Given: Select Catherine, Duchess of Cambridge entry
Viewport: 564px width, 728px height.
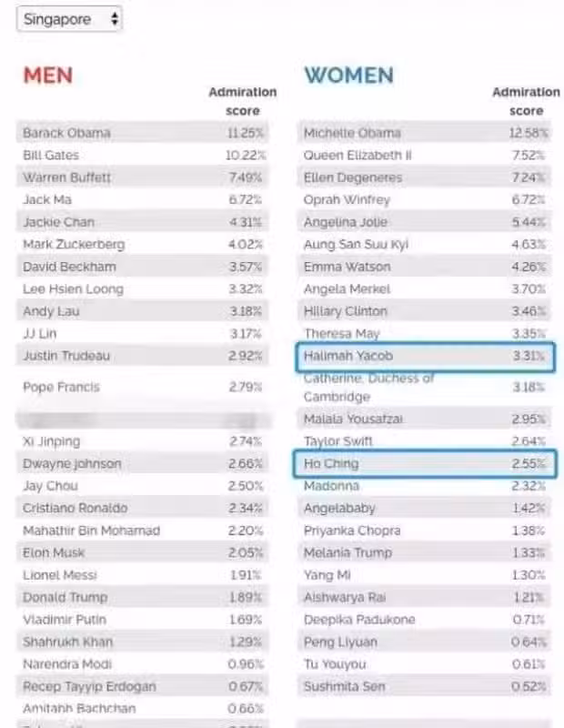Looking at the screenshot, I should [424, 388].
